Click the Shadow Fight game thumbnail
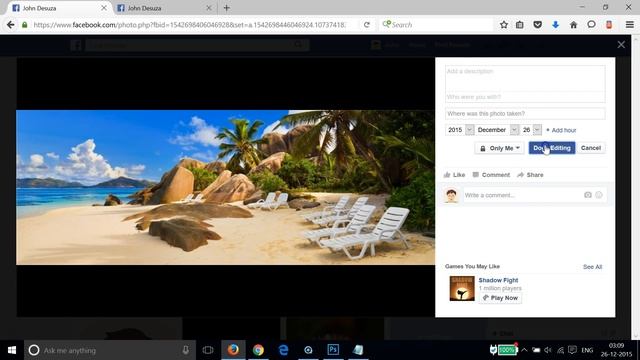 (462, 288)
